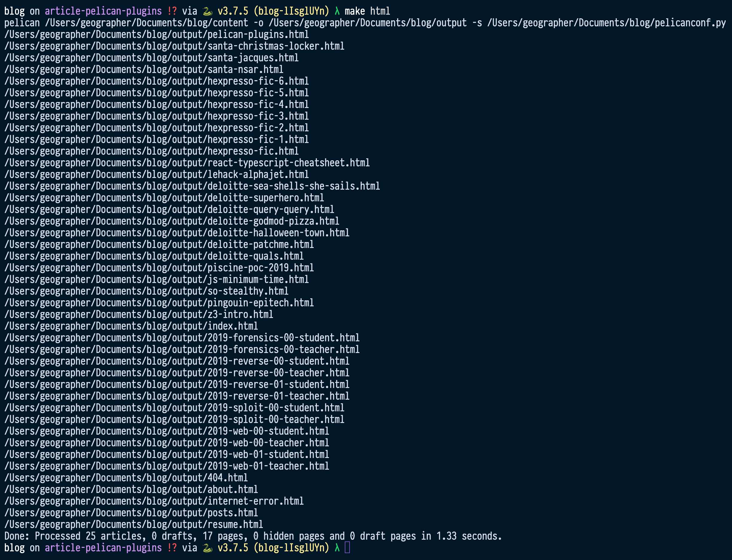Image resolution: width=732 pixels, height=560 pixels.
Task: Click the snake icon in the bottom prompt
Action: (207, 548)
